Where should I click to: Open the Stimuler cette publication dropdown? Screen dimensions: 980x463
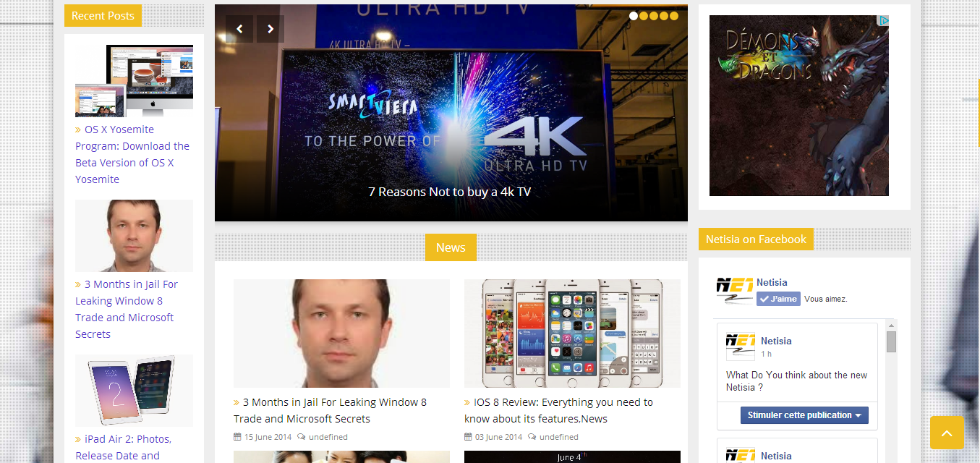804,415
